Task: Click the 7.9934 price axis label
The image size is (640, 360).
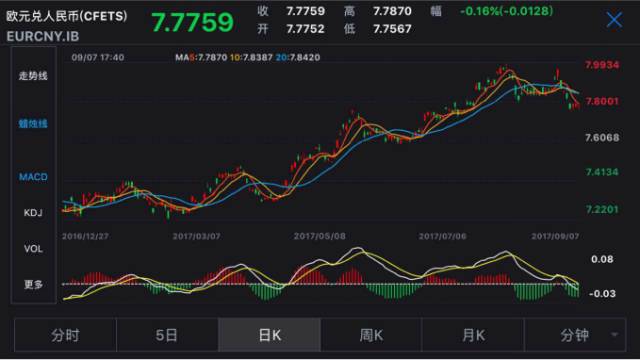Action: [602, 65]
